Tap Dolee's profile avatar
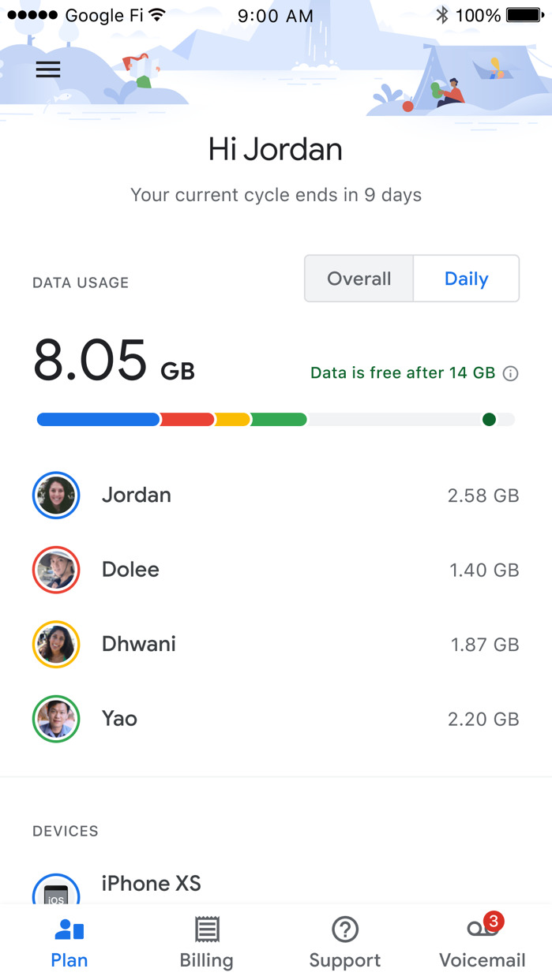The height and width of the screenshot is (980, 552). point(56,570)
